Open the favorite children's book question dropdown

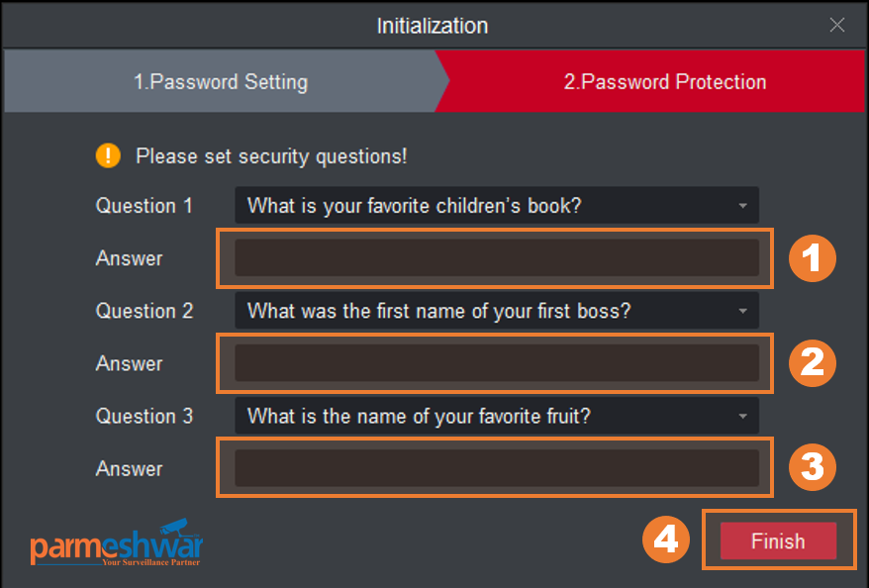(497, 206)
